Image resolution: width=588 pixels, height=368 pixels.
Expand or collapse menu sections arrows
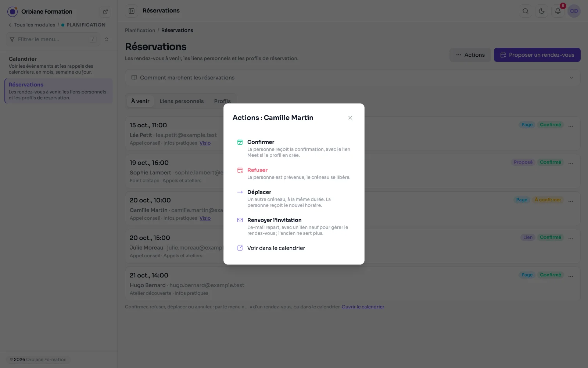tap(107, 39)
